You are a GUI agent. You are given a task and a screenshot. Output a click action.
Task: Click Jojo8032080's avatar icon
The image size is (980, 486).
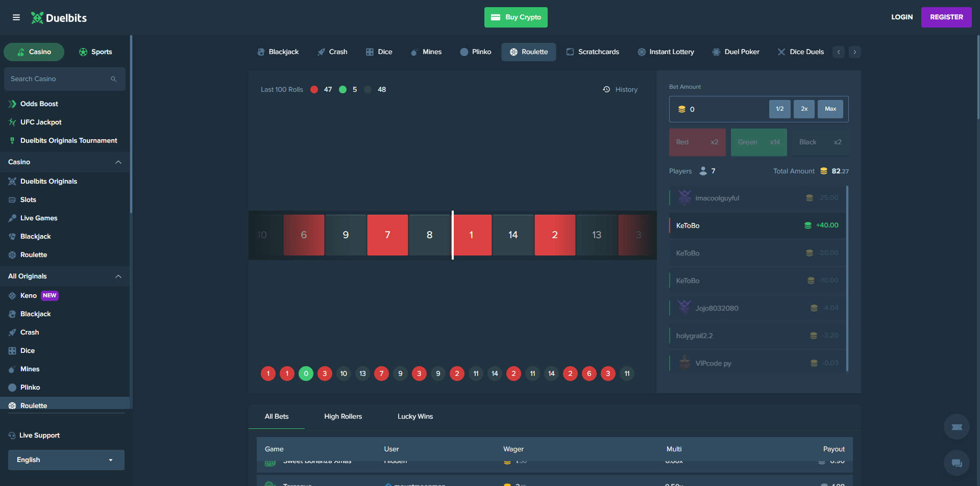point(684,308)
